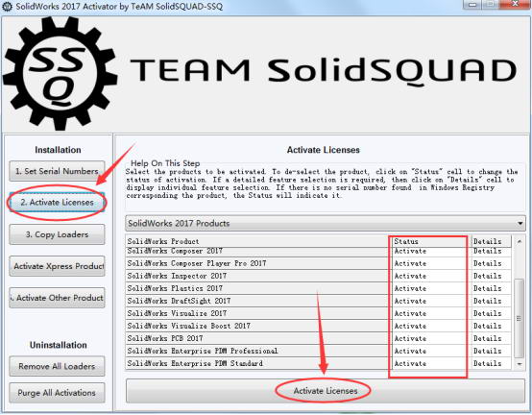The image size is (532, 415).
Task: Open Details for Enterprise PDM Standard
Action: [x=491, y=364]
